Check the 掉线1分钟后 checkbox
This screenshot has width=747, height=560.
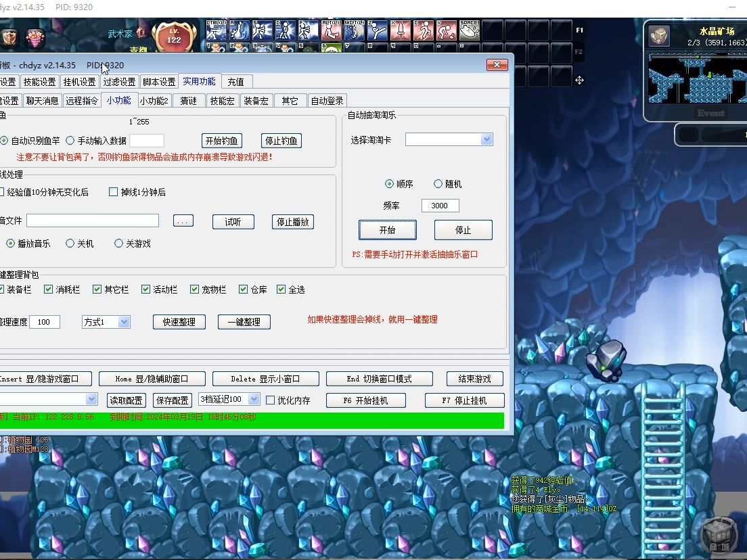114,192
